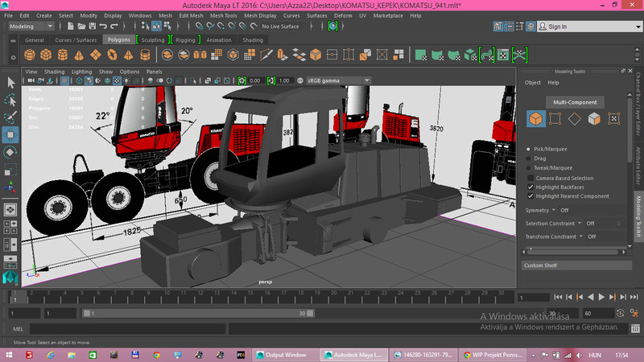The image size is (644, 362).
Task: Toggle the Multi-Component button
Action: (575, 102)
